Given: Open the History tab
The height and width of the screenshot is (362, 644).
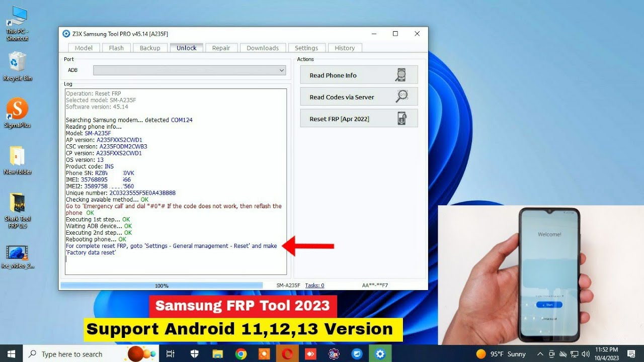Looking at the screenshot, I should click(x=345, y=48).
